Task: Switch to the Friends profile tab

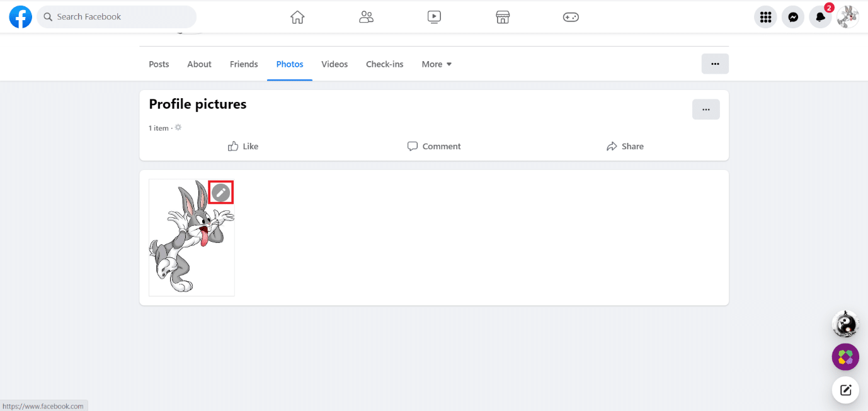Action: point(244,64)
